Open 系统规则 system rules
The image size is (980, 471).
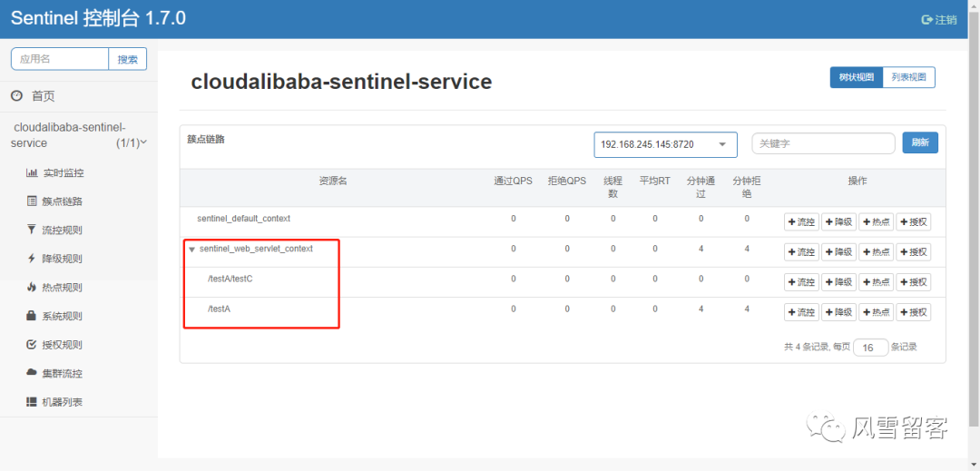[55, 316]
